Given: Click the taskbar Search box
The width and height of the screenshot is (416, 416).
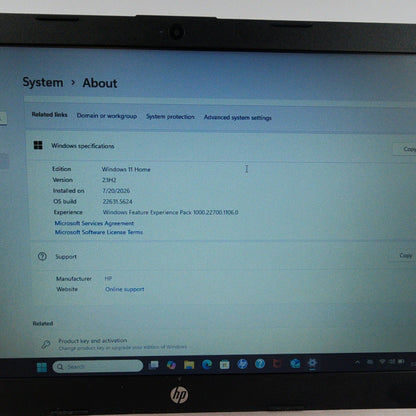Looking at the screenshot, I should (98, 366).
